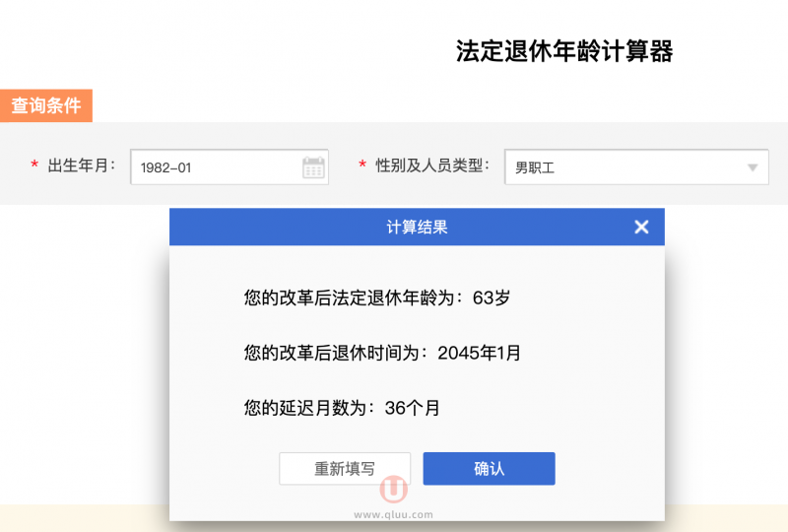Image resolution: width=788 pixels, height=532 pixels.
Task: Click the www.qluu.com watermark text
Action: tap(393, 513)
